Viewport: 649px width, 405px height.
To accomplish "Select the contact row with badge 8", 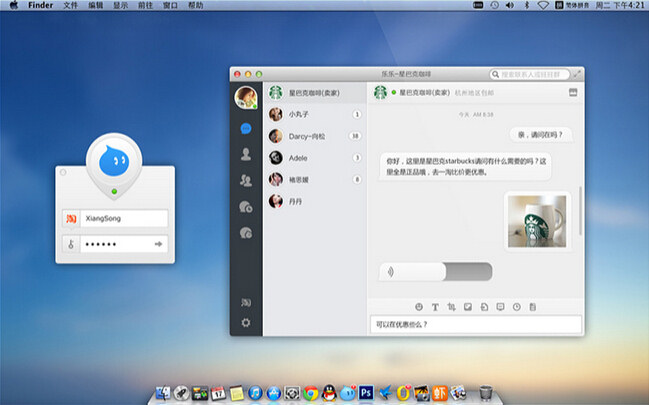I will pyautogui.click(x=315, y=179).
